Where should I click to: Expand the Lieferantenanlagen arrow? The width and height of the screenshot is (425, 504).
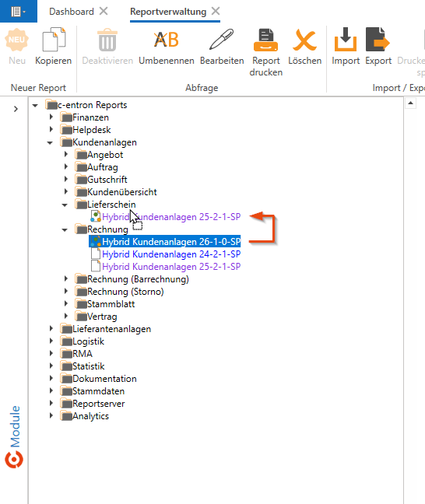(x=51, y=328)
